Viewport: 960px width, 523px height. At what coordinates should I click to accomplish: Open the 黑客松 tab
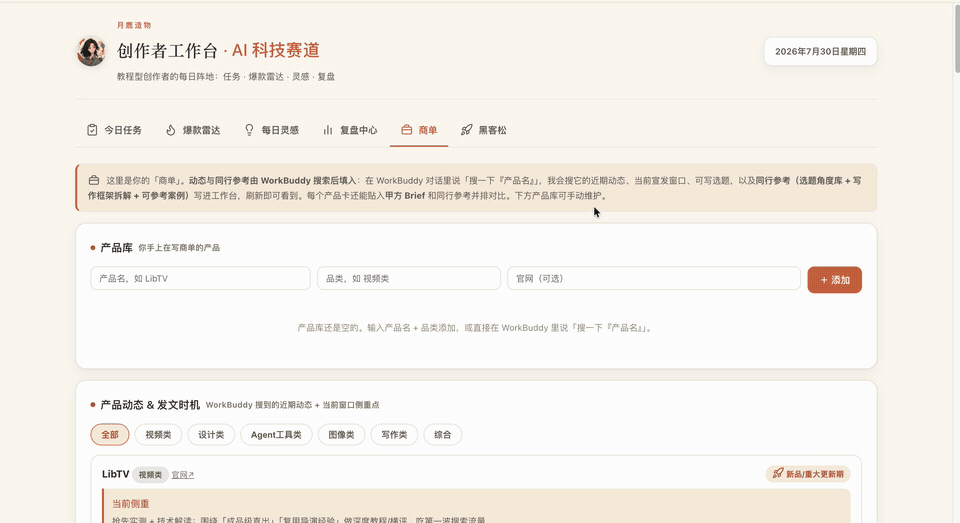(x=484, y=130)
